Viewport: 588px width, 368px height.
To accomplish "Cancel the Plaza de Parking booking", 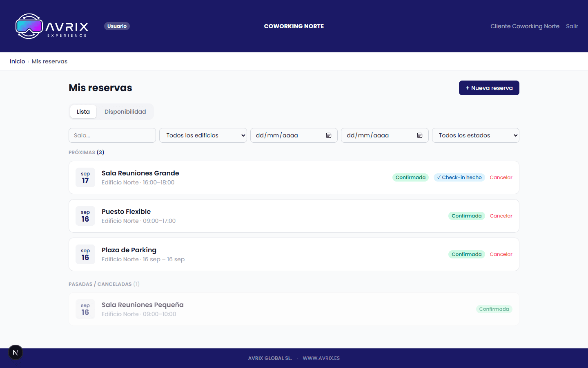I will 501,254.
